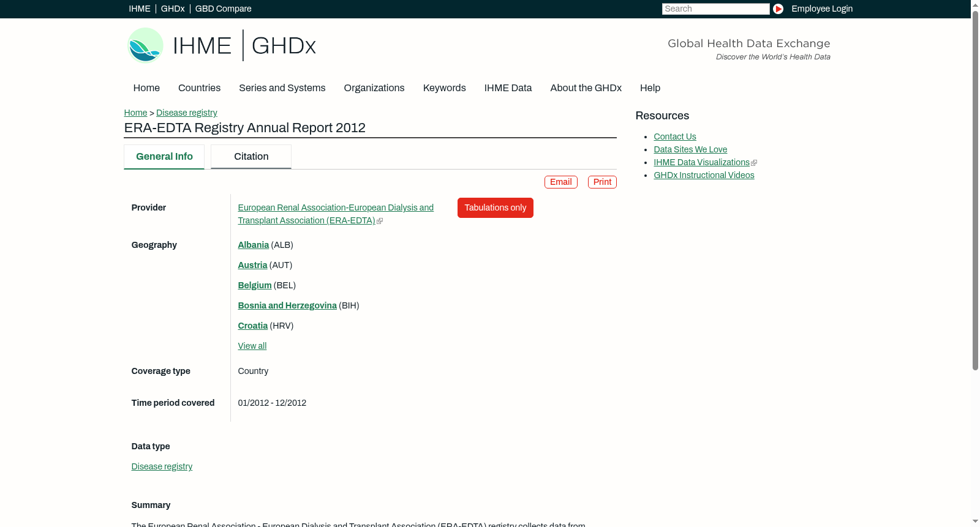Open Contact Us resource link
The height and width of the screenshot is (527, 980).
click(x=675, y=136)
